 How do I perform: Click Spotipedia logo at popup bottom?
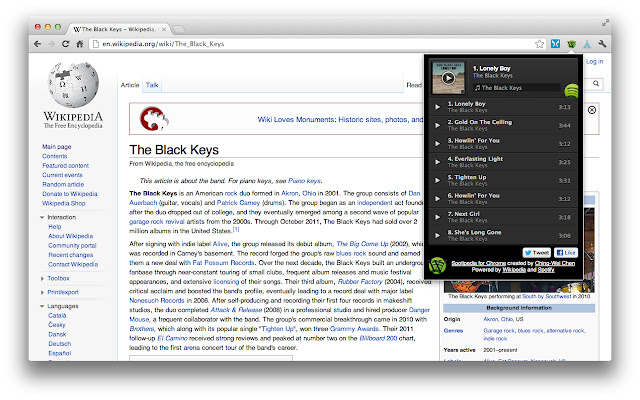click(x=437, y=266)
